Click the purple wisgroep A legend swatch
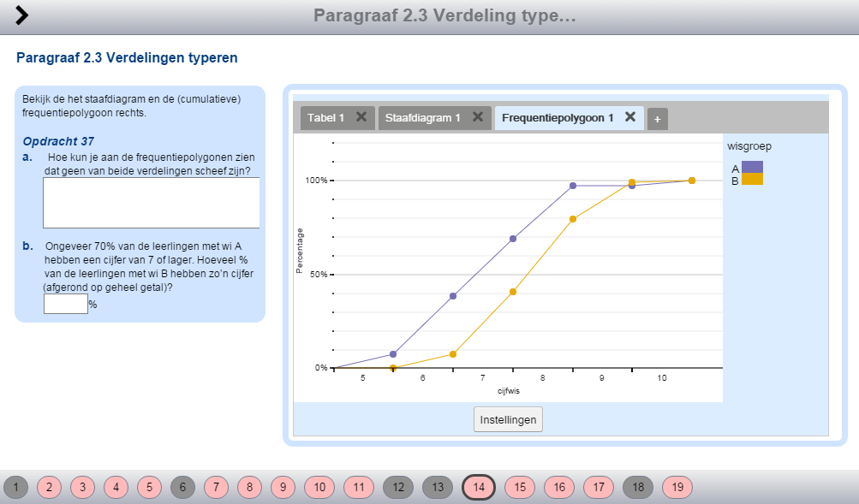The height and width of the screenshot is (504, 859). point(752,167)
